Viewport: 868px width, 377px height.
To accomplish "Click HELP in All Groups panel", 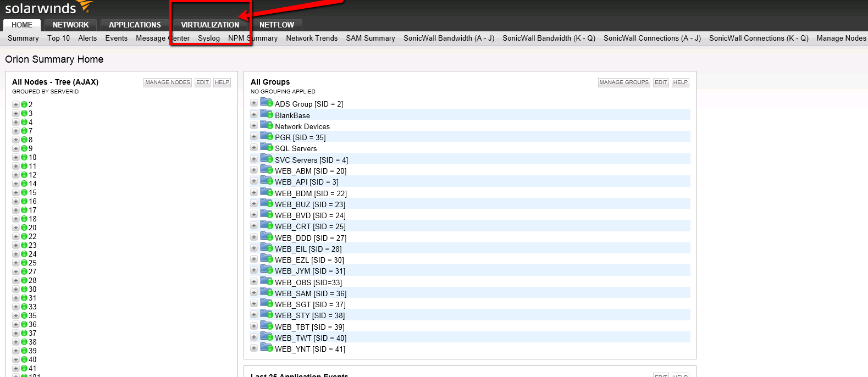I will [x=681, y=82].
